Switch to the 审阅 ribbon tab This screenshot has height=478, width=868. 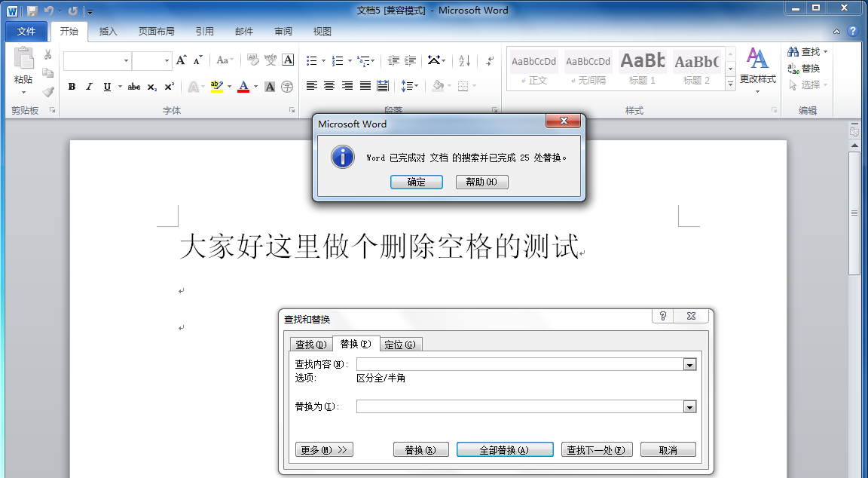[x=283, y=32]
